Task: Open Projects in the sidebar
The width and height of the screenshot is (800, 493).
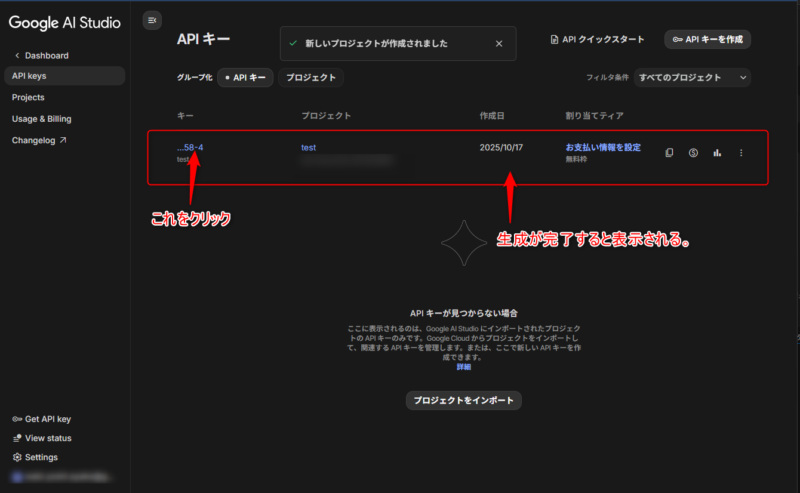Action: pos(28,97)
